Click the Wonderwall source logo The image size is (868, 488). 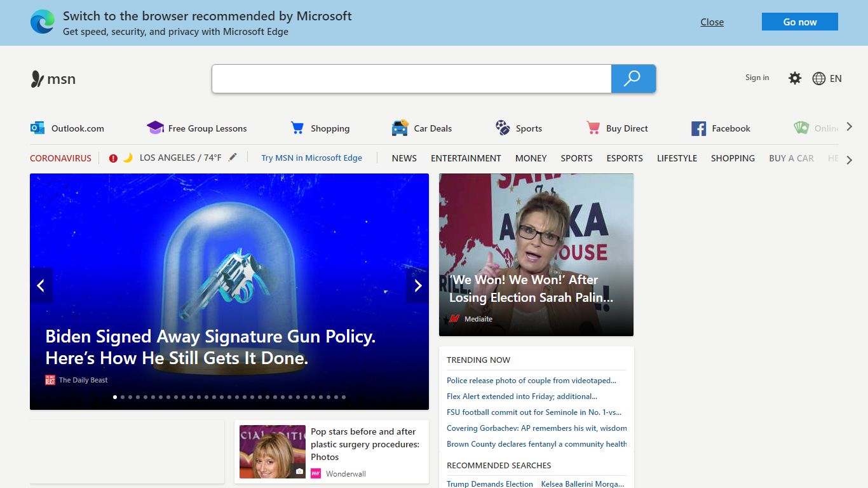coord(316,473)
